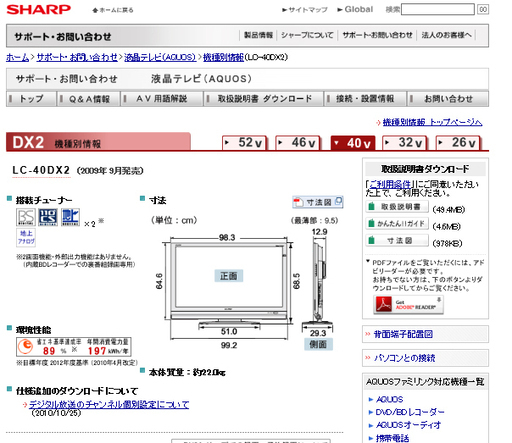
Task: Open サポート・お問い合わせ in top navigation bar
Action: [377, 35]
